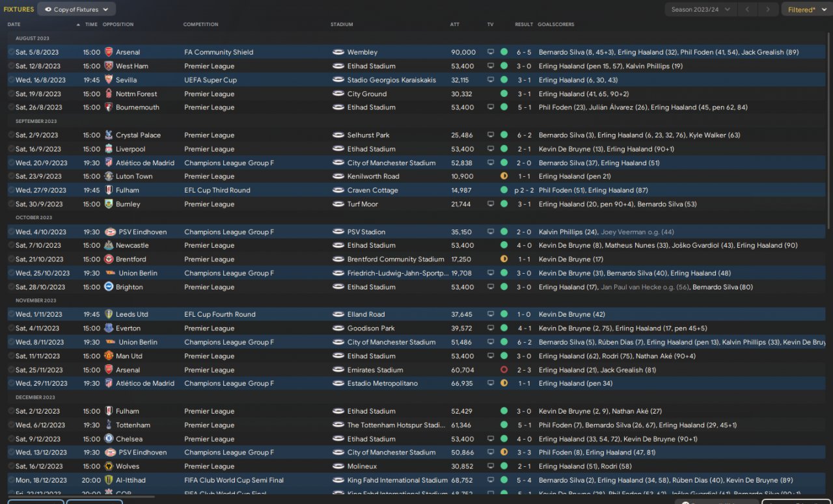Image resolution: width=833 pixels, height=504 pixels.
Task: Click the vertical scrollbar of the fixtures list
Action: coord(828,130)
